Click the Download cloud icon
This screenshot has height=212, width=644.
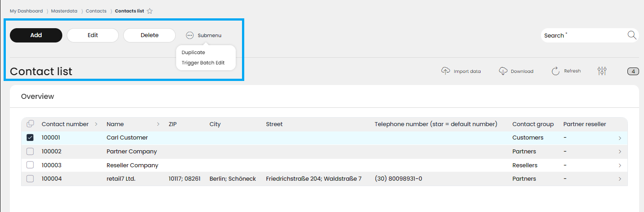click(503, 71)
